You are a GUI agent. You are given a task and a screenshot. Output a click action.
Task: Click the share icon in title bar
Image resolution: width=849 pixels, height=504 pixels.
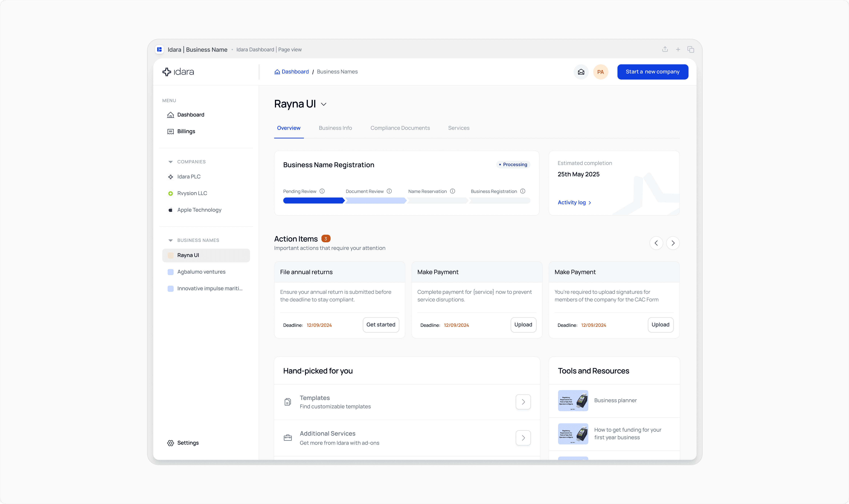[x=665, y=50]
